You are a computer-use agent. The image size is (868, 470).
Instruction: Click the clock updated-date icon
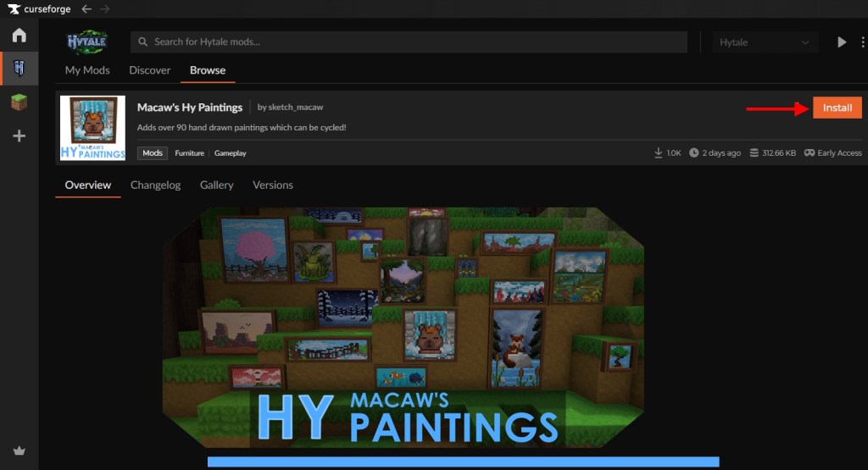point(693,152)
